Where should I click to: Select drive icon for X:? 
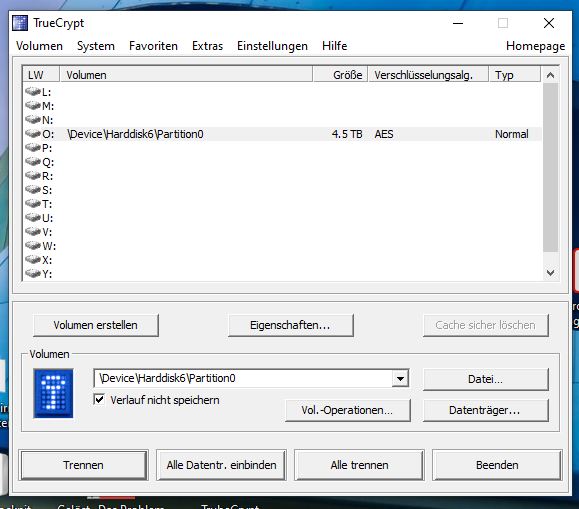[x=33, y=260]
